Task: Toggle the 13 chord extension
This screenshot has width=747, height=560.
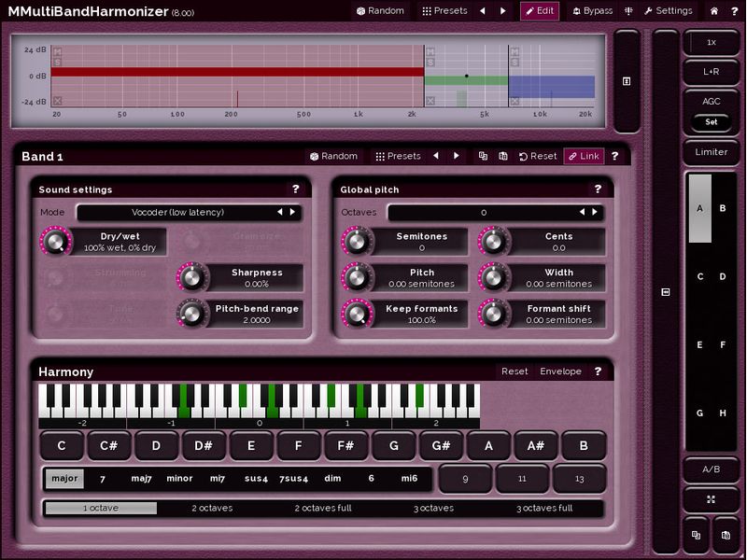Action: (579, 479)
